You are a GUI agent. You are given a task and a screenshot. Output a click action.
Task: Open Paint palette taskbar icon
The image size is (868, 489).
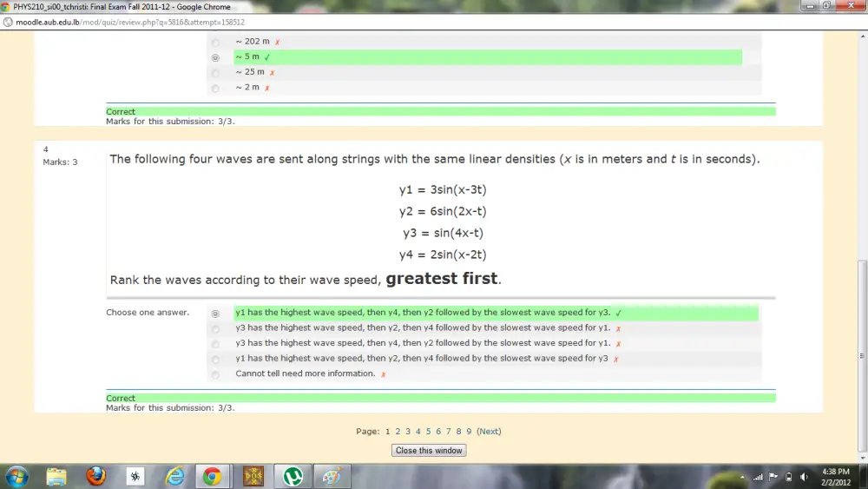(332, 476)
